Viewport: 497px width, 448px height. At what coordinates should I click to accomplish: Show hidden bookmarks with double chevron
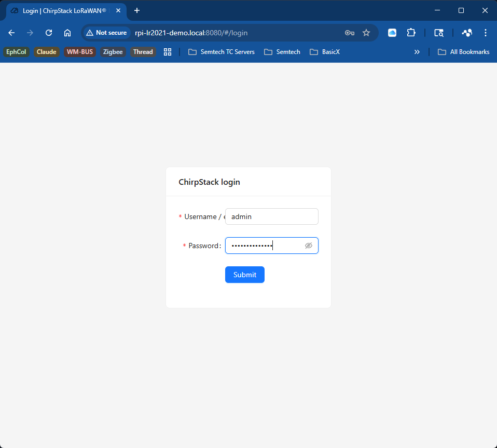tap(417, 52)
